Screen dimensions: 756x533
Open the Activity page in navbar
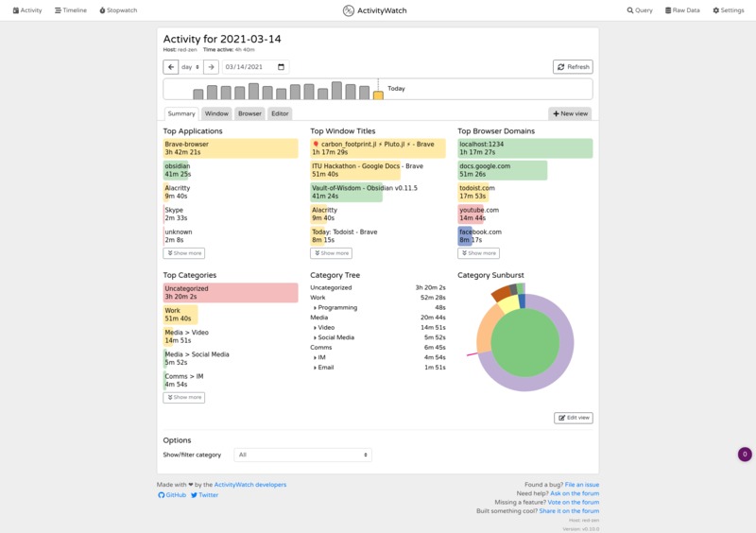tap(27, 10)
